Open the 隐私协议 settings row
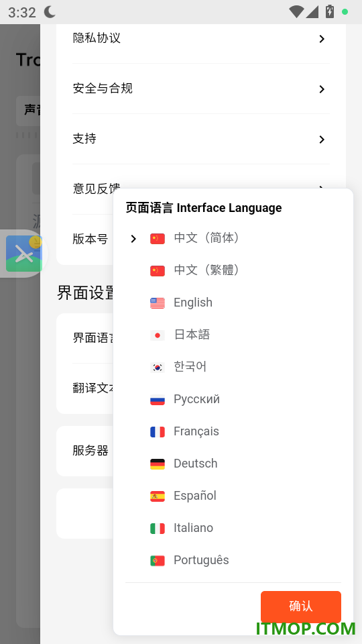 pos(201,39)
